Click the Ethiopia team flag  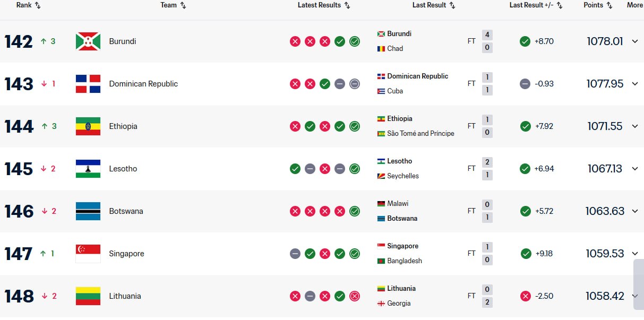coord(88,126)
